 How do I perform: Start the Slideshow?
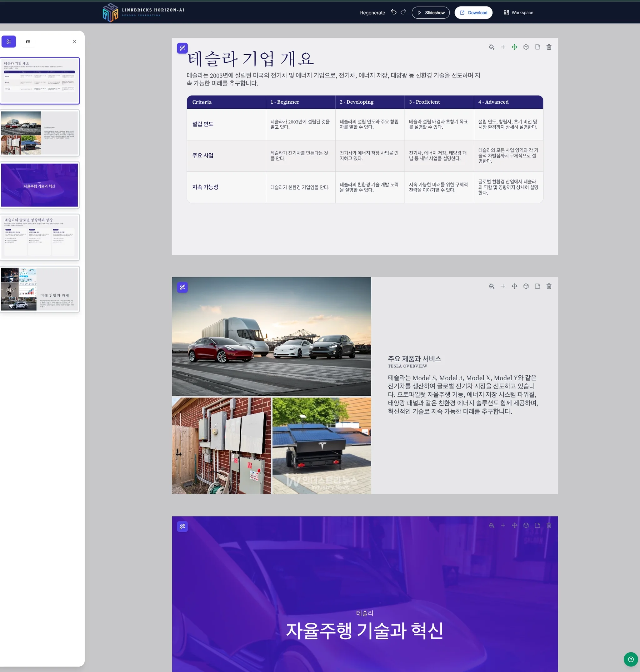click(x=431, y=12)
